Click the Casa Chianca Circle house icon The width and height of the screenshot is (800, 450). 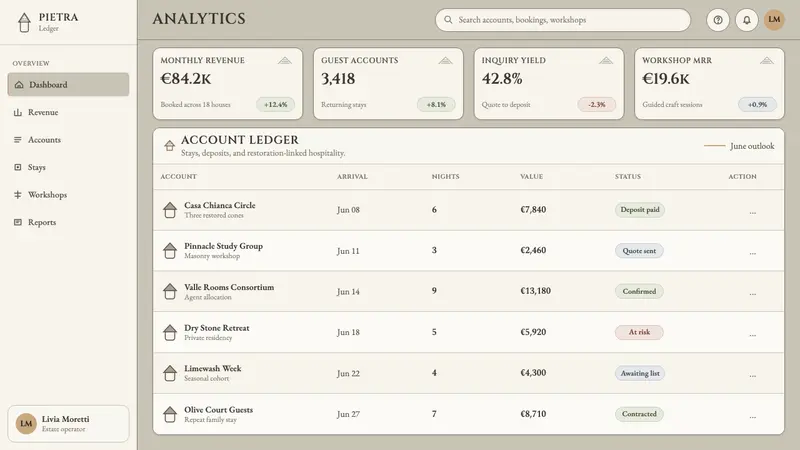[170, 210]
